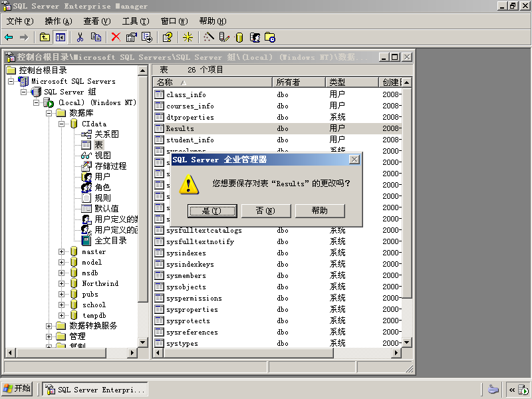532x399 pixels.
Task: Collapse the SQL Server 组 node
Action: pyautogui.click(x=24, y=92)
